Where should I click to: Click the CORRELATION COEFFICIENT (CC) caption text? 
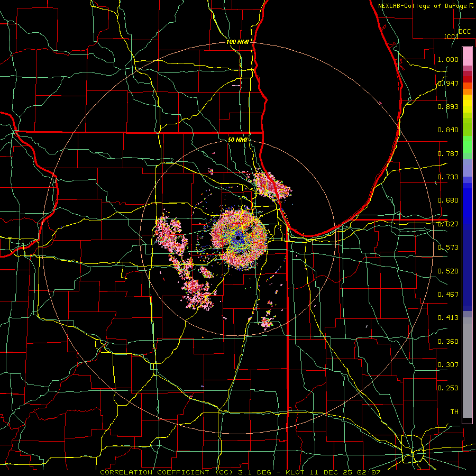[x=167, y=472]
